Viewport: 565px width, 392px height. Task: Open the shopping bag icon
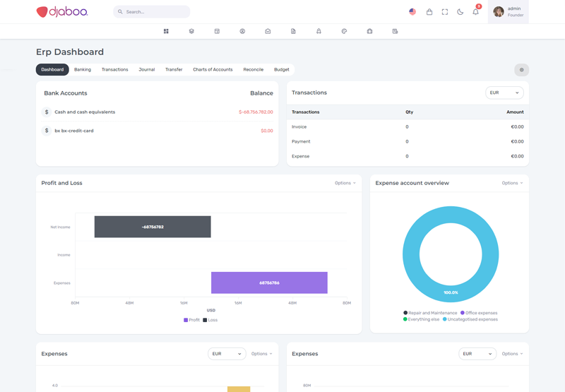[429, 12]
